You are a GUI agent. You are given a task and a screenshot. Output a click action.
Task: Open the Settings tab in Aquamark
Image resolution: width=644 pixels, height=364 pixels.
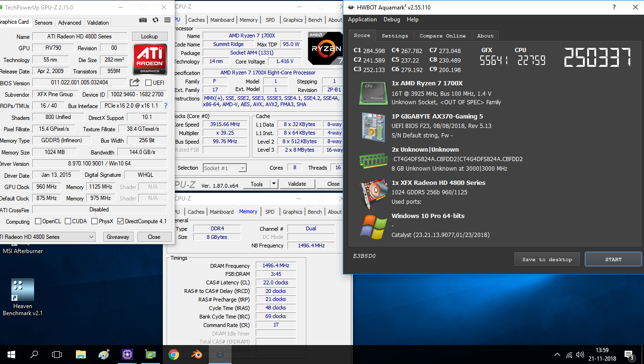coord(394,36)
